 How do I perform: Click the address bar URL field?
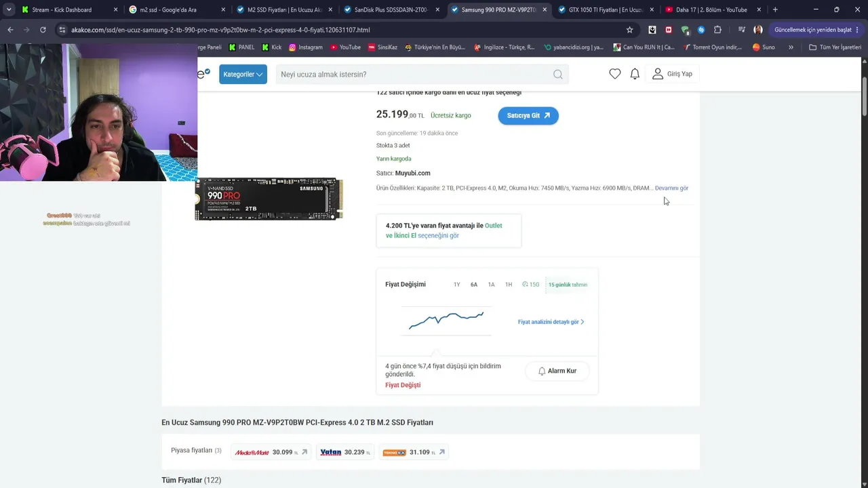(x=346, y=30)
